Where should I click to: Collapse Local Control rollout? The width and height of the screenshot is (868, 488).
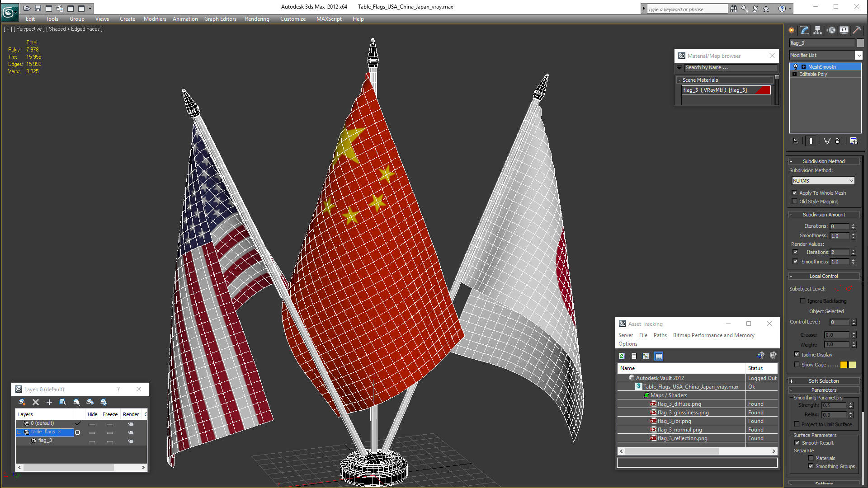pyautogui.click(x=823, y=276)
